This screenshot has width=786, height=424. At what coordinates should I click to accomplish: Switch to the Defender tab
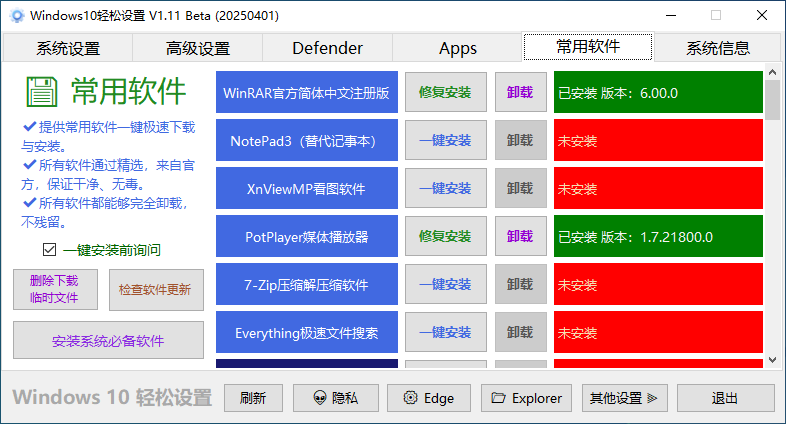point(327,48)
